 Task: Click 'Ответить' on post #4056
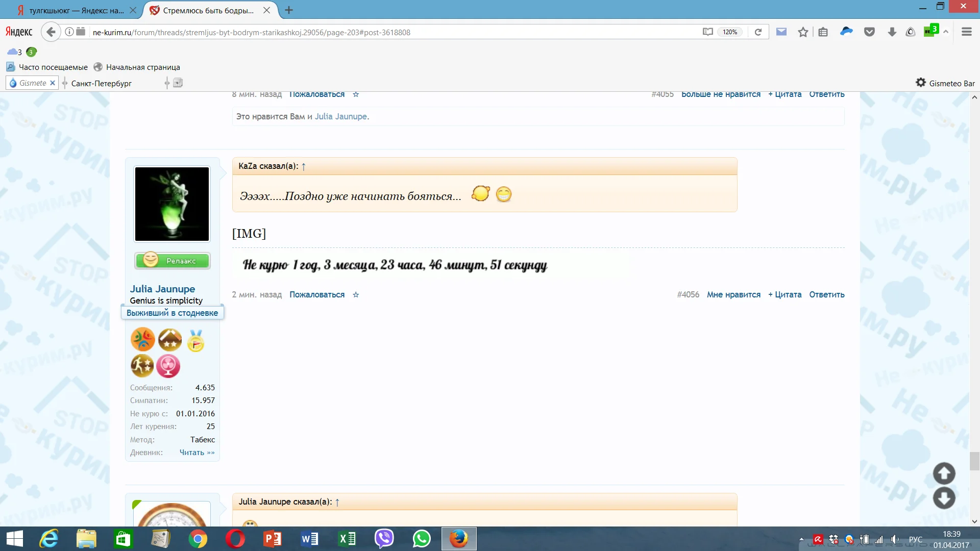[x=826, y=295]
